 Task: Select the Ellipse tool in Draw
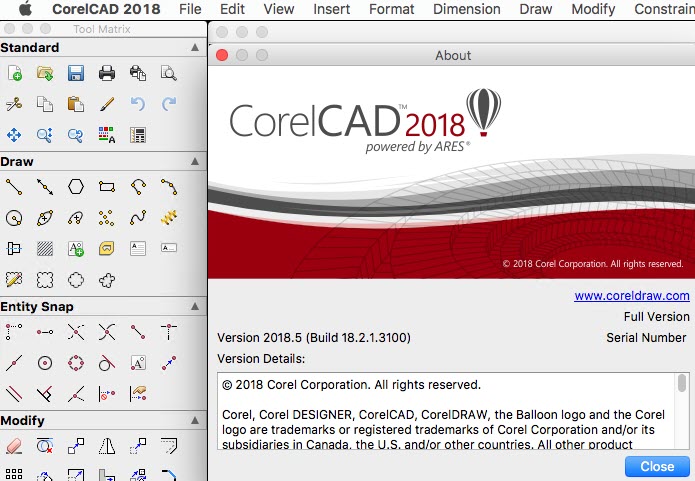pyautogui.click(x=45, y=218)
